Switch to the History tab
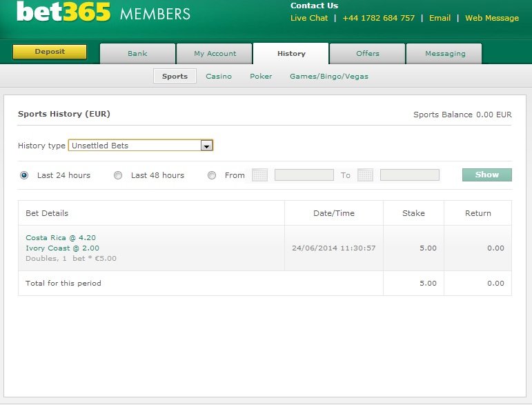532x405 pixels. (291, 54)
